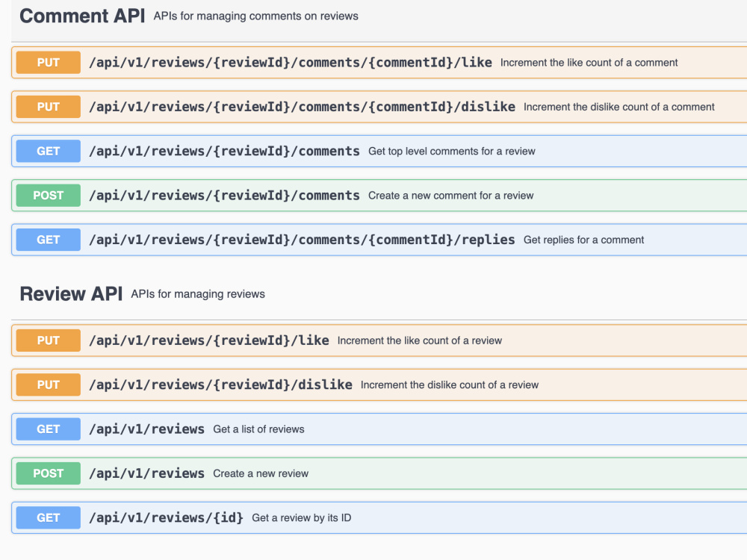Collapse the Review API section heading
This screenshot has width=747, height=560.
(x=71, y=293)
